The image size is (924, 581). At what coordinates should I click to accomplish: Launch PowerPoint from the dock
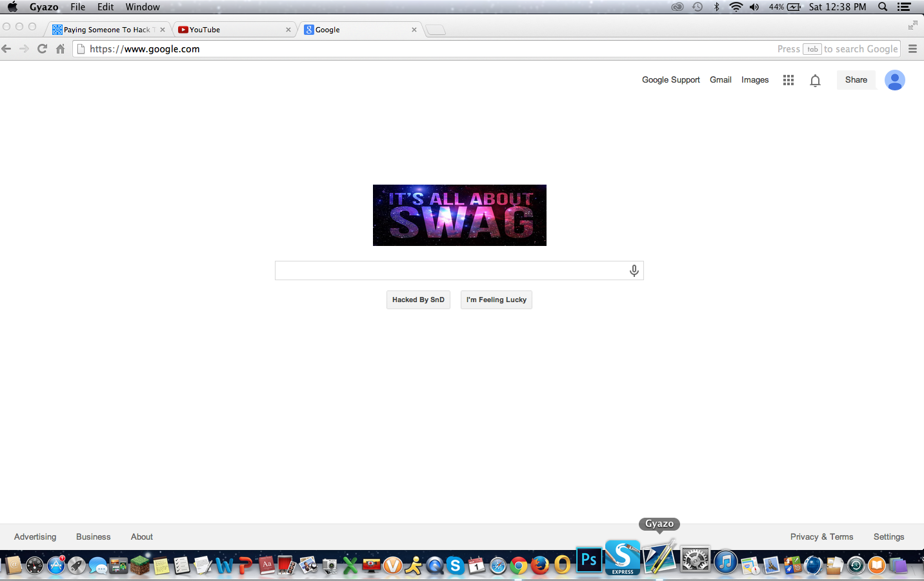(x=245, y=566)
